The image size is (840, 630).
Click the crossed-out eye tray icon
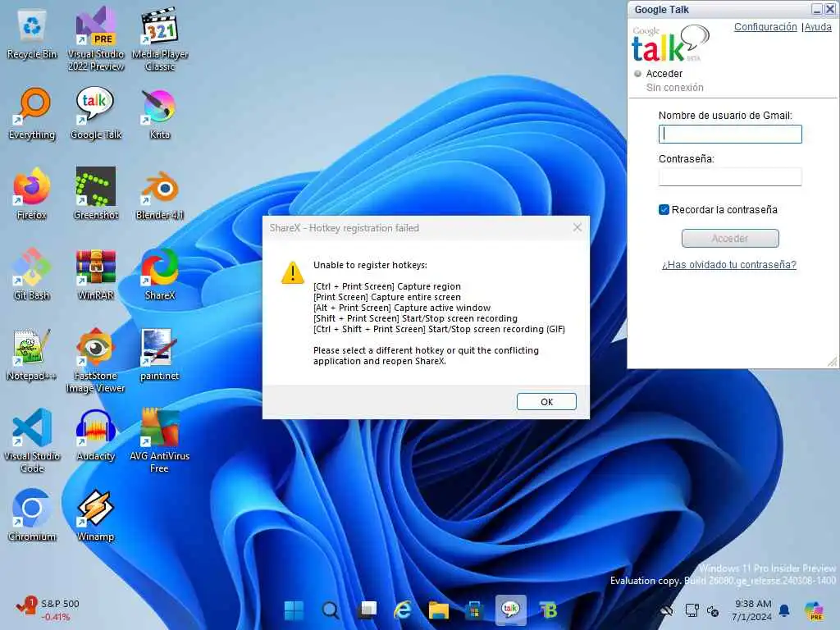[x=667, y=610]
